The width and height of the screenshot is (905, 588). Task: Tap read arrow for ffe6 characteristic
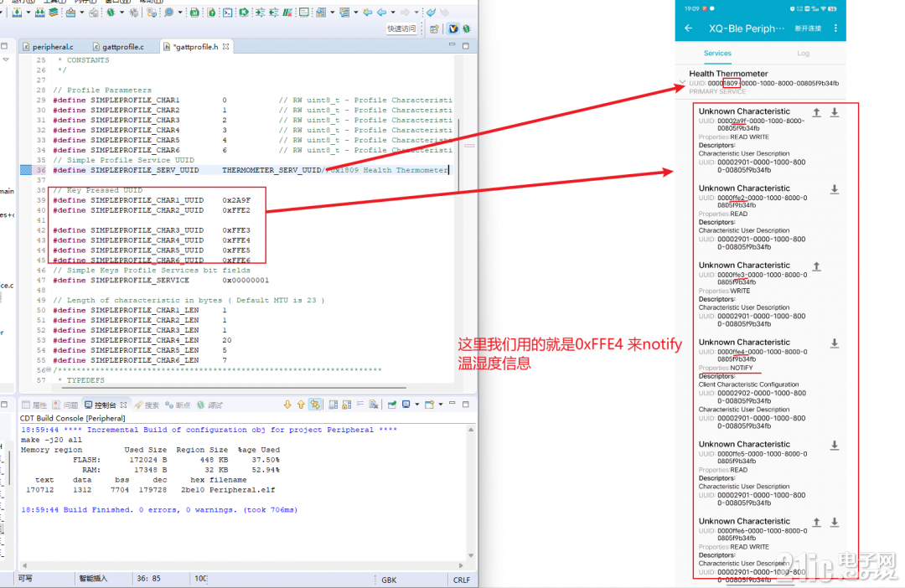835,522
